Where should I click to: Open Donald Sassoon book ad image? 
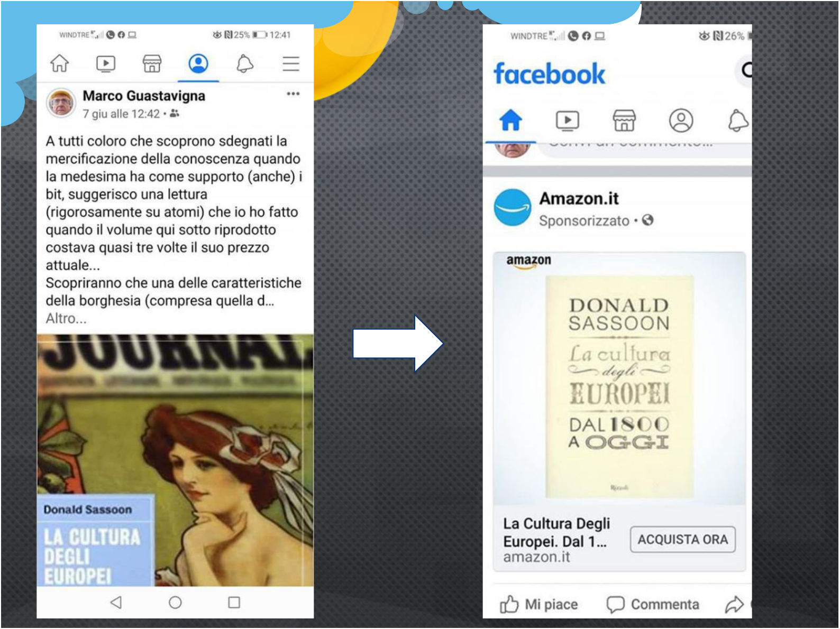(619, 379)
